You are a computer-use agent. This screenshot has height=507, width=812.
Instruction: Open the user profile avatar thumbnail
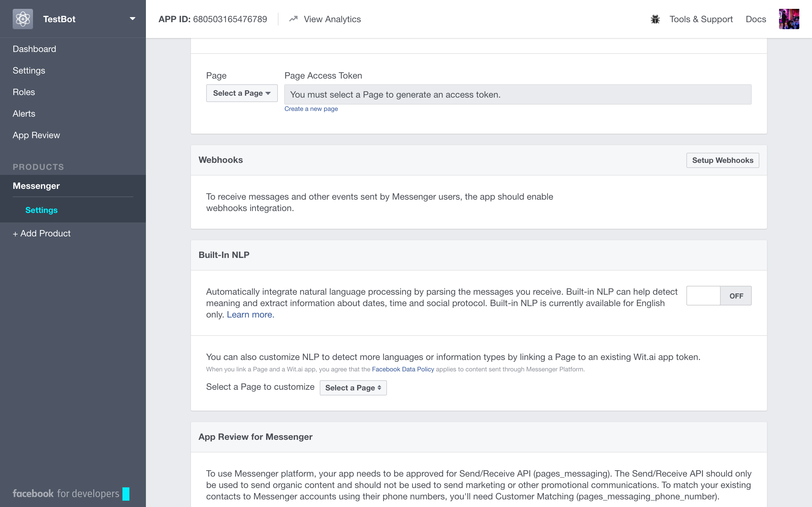[x=789, y=19]
